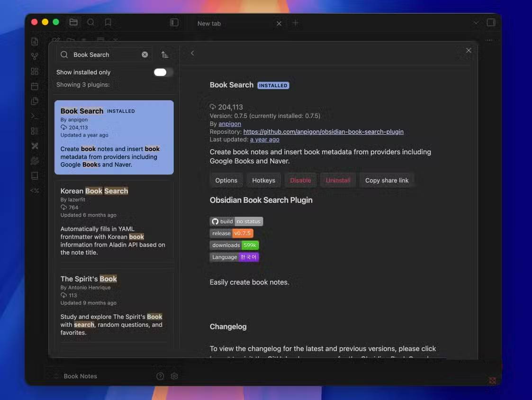Select the Book Search plugin card
Screen dimensions: 532x400
114,137
